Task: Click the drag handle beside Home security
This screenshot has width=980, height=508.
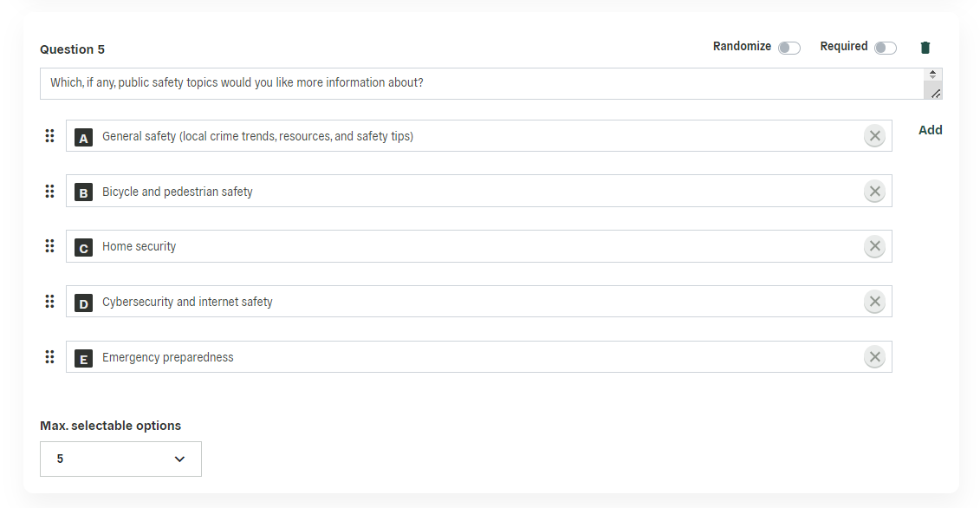Action: point(49,246)
